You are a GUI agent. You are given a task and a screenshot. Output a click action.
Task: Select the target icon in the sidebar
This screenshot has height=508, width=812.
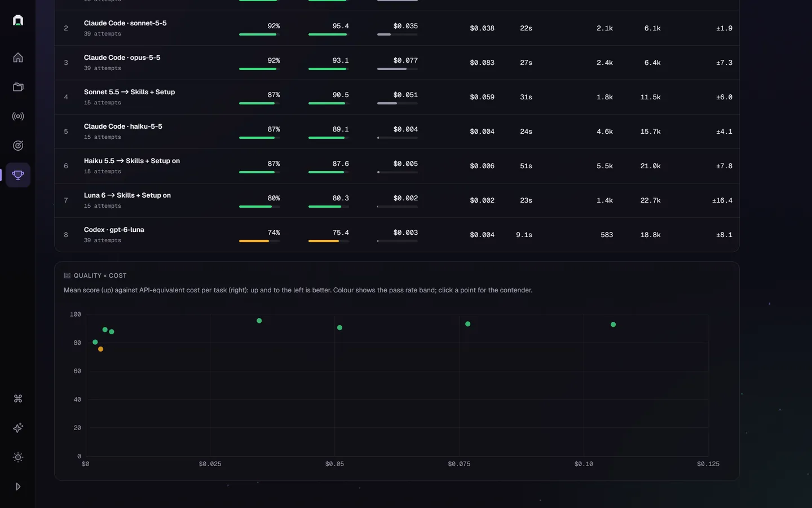click(18, 146)
